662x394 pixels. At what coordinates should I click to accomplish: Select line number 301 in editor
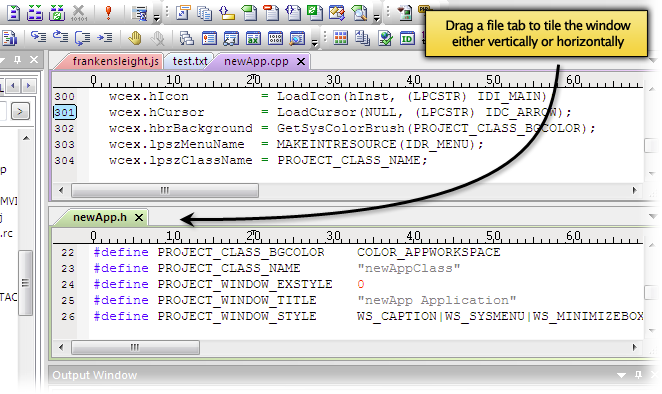pyautogui.click(x=65, y=112)
